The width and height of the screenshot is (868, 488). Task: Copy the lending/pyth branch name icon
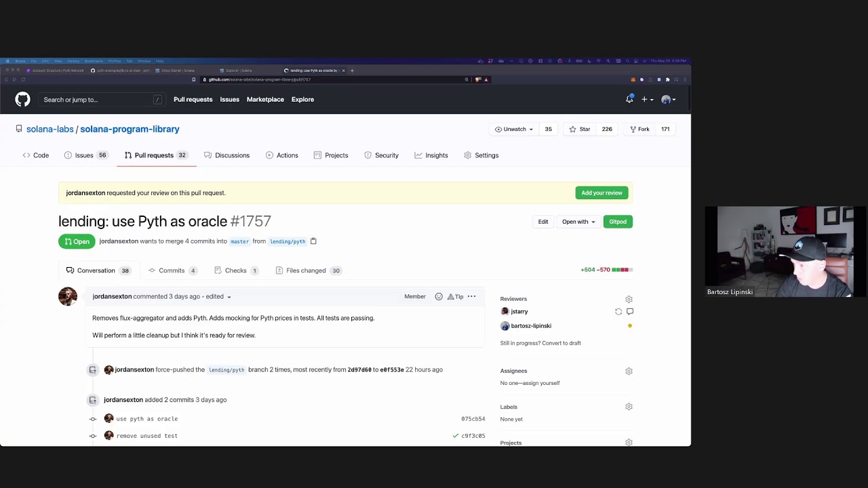313,241
